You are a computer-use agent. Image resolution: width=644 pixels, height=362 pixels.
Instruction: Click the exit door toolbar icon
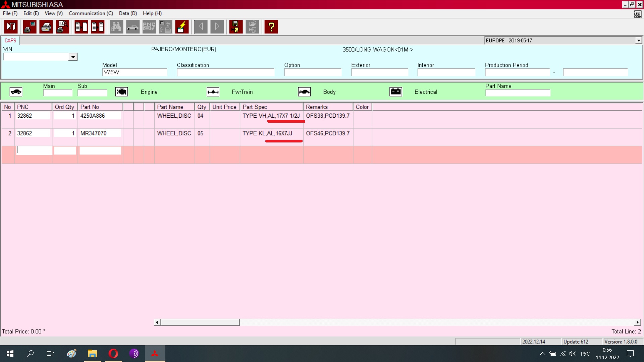click(11, 27)
